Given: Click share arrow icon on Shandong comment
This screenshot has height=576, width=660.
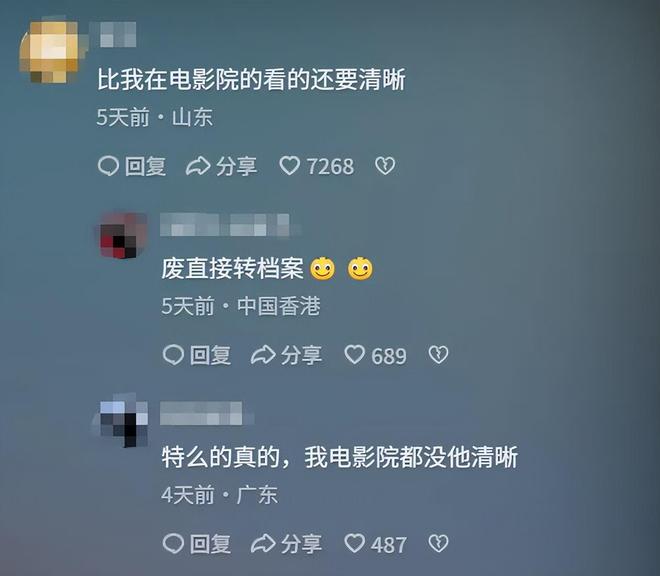Looking at the screenshot, I should (x=198, y=166).
